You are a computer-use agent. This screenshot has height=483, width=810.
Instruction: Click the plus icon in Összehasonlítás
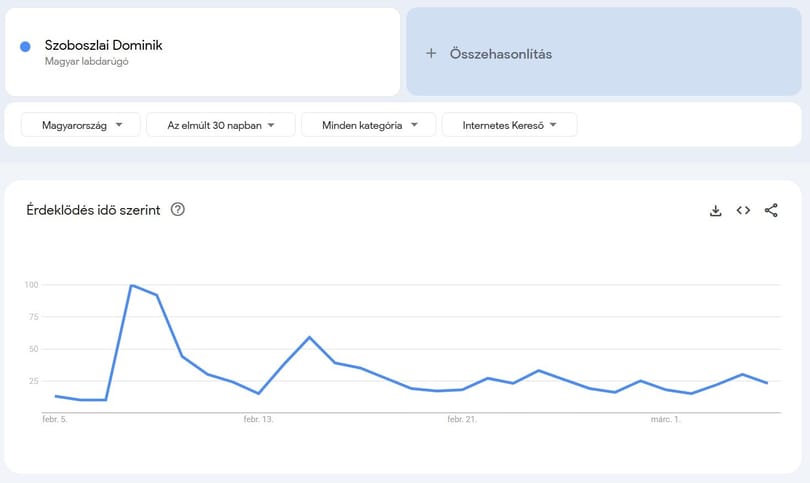coord(431,53)
